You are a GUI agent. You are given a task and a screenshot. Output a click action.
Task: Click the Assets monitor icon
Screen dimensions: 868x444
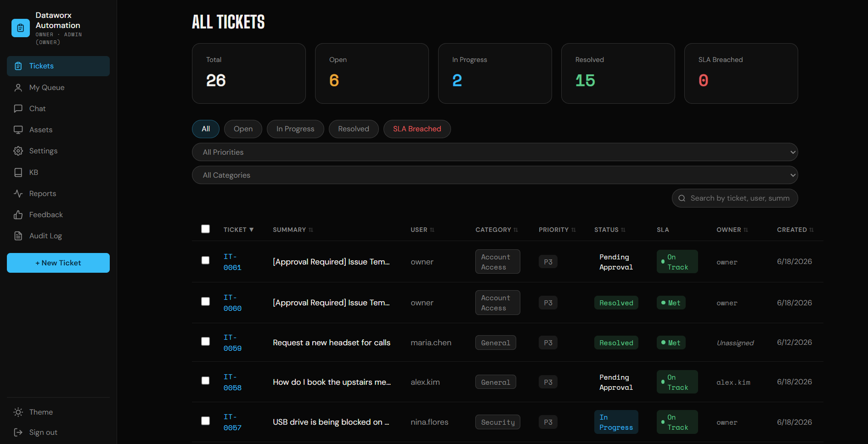(x=18, y=130)
